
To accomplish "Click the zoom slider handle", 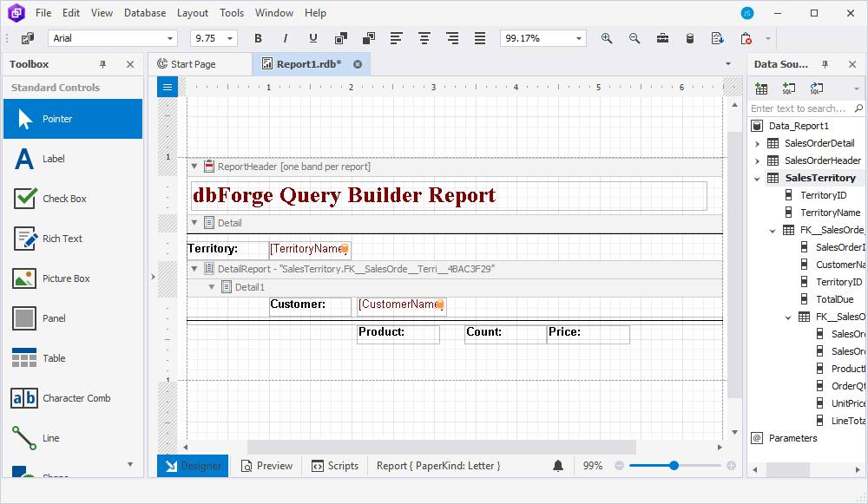I will (x=674, y=466).
